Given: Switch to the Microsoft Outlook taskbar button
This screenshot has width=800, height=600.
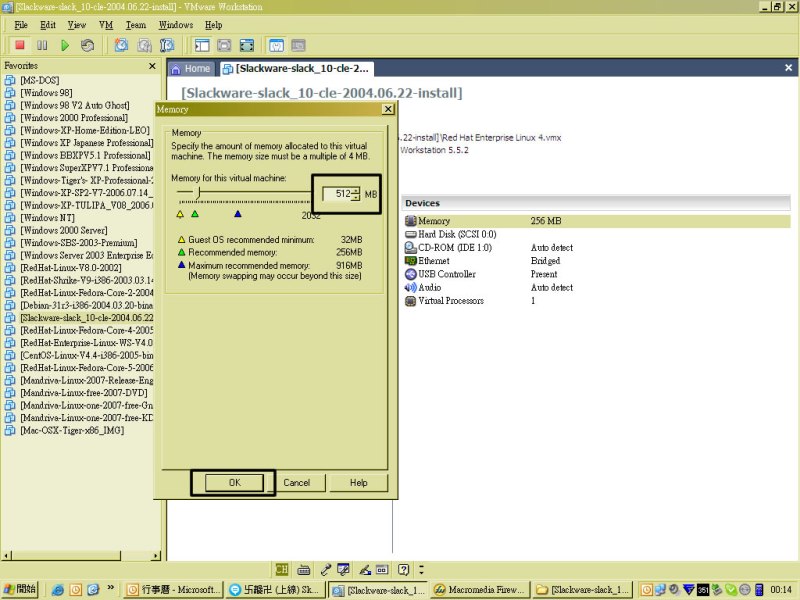Looking at the screenshot, I should click(173, 590).
